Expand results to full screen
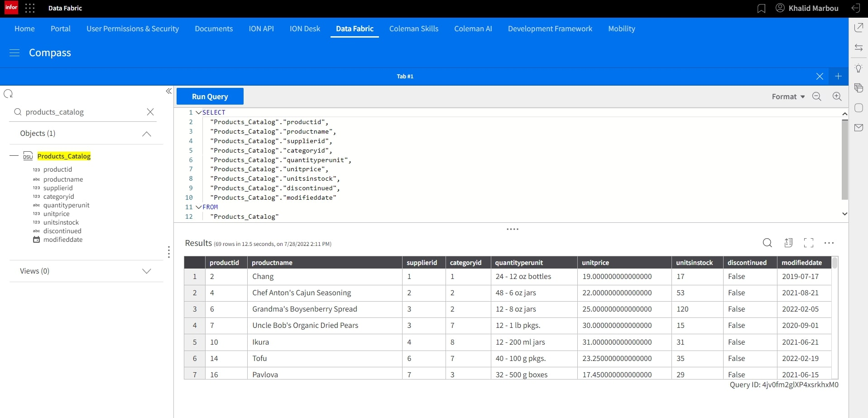The image size is (868, 418). tap(808, 243)
